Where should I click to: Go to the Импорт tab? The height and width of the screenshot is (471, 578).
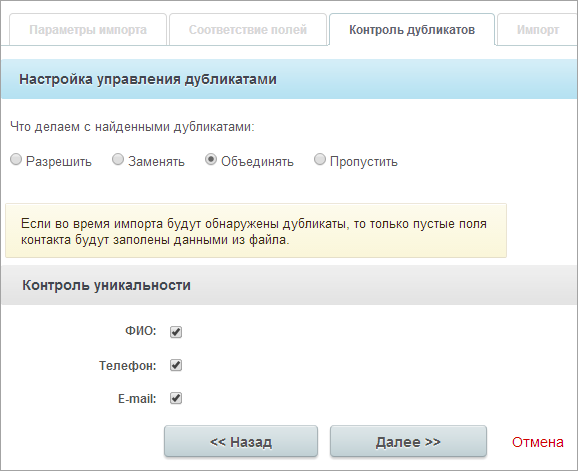(537, 29)
